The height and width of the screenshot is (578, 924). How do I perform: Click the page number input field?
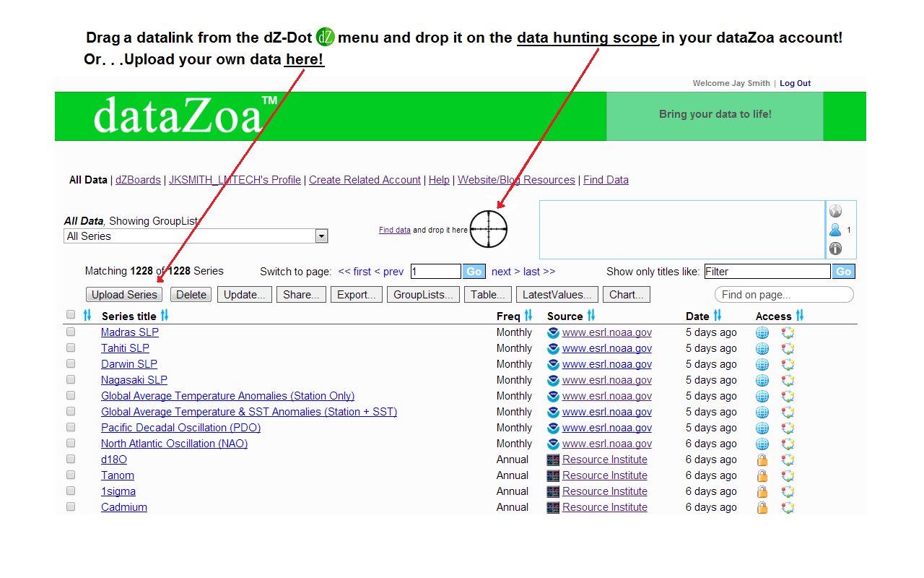[436, 272]
